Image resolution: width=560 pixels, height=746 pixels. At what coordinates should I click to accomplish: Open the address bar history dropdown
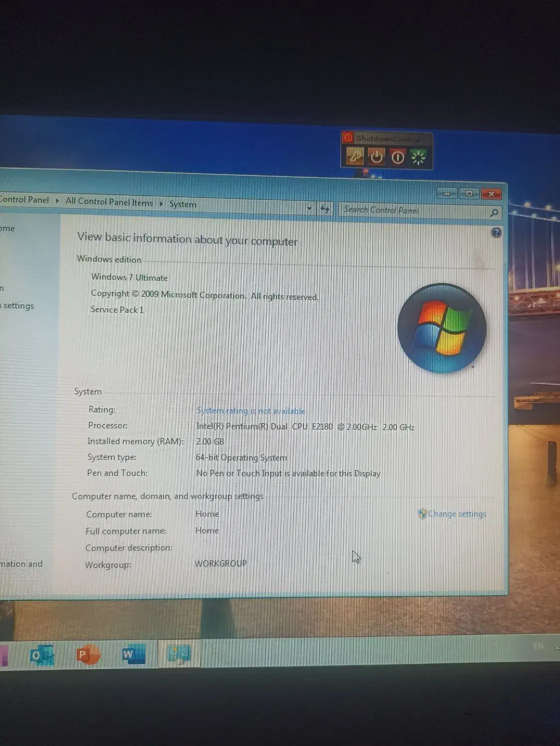pos(309,208)
